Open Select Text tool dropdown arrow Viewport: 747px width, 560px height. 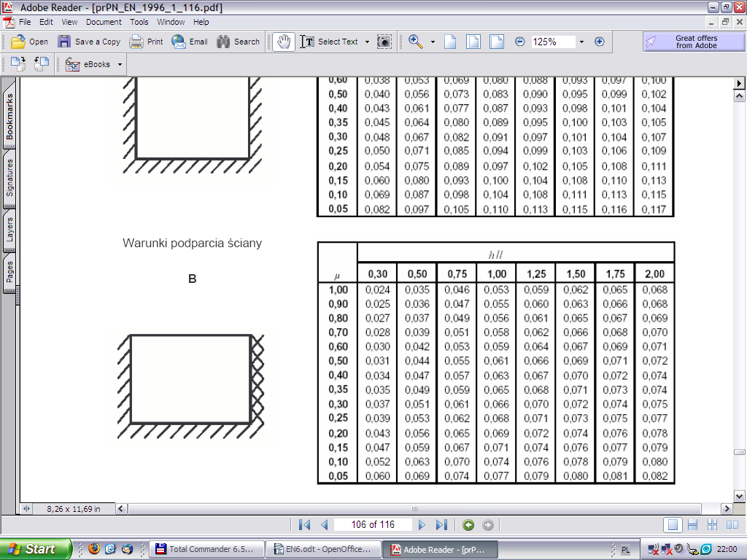click(367, 42)
